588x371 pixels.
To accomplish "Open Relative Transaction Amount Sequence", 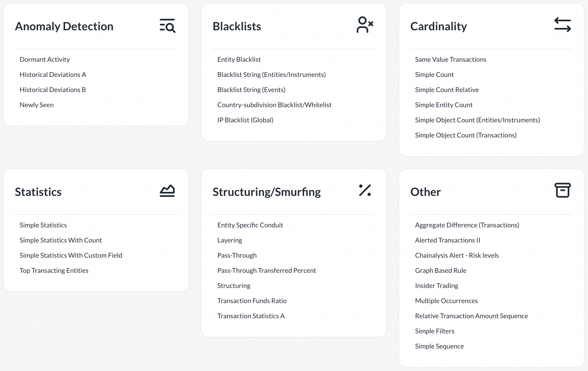I will 471,316.
